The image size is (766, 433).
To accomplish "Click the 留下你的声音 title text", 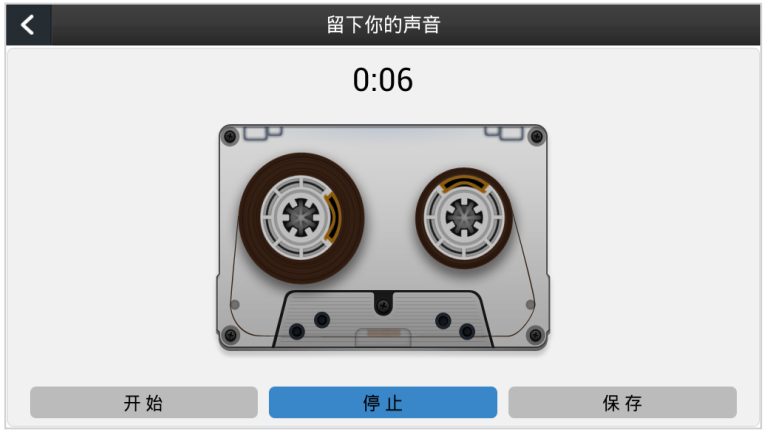I will tap(383, 25).
